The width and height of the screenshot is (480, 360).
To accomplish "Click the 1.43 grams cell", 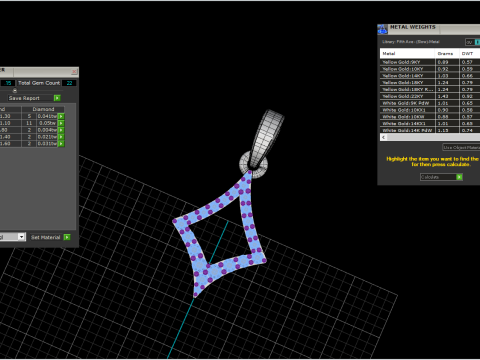I will pos(447,96).
